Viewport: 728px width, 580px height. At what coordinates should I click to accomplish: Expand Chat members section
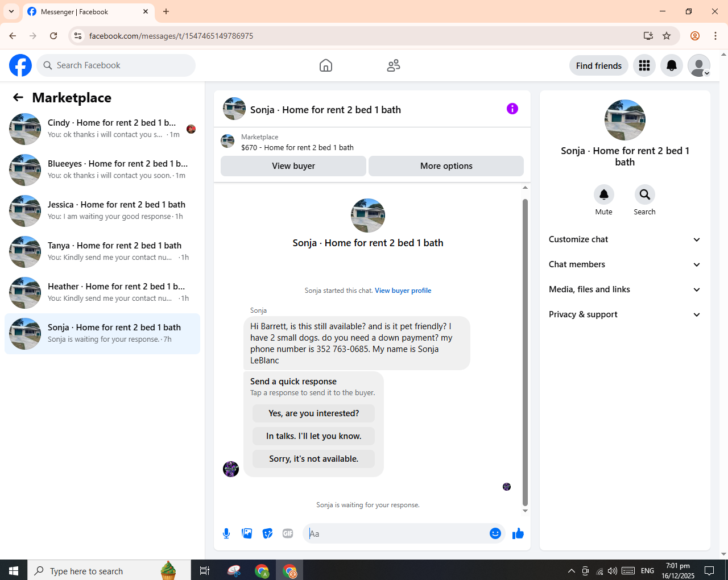click(624, 264)
